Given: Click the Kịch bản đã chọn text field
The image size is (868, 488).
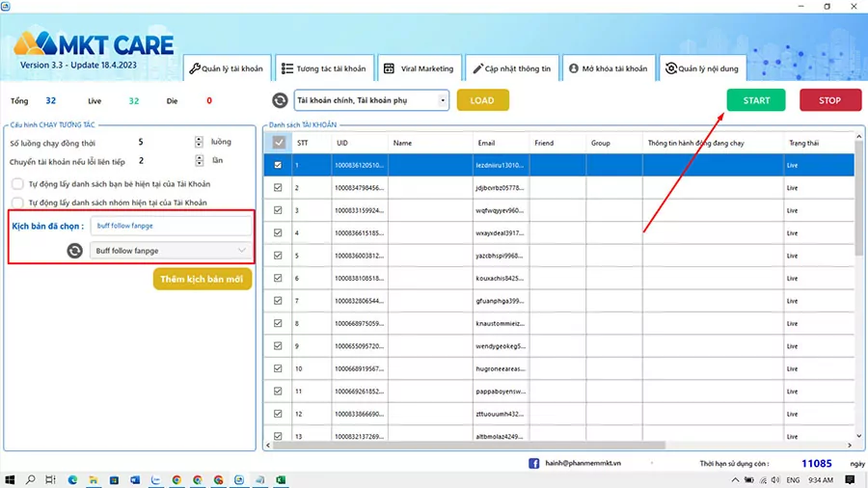Looking at the screenshot, I should (172, 226).
